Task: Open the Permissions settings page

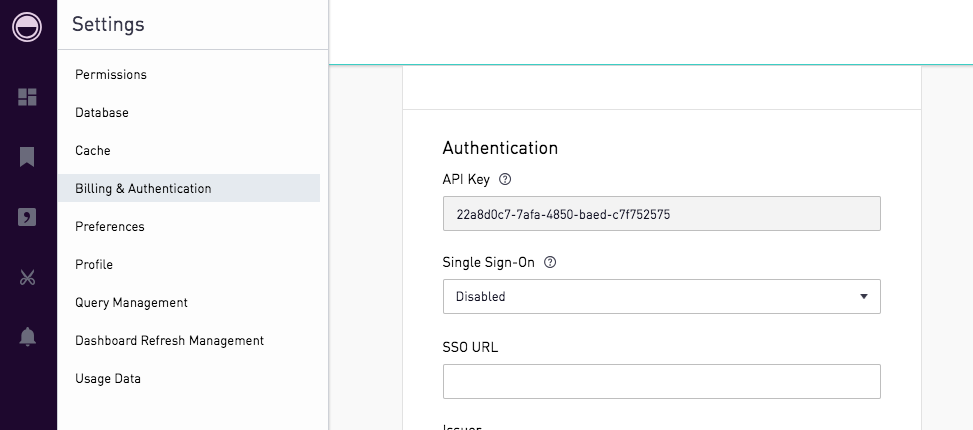Action: click(x=111, y=75)
